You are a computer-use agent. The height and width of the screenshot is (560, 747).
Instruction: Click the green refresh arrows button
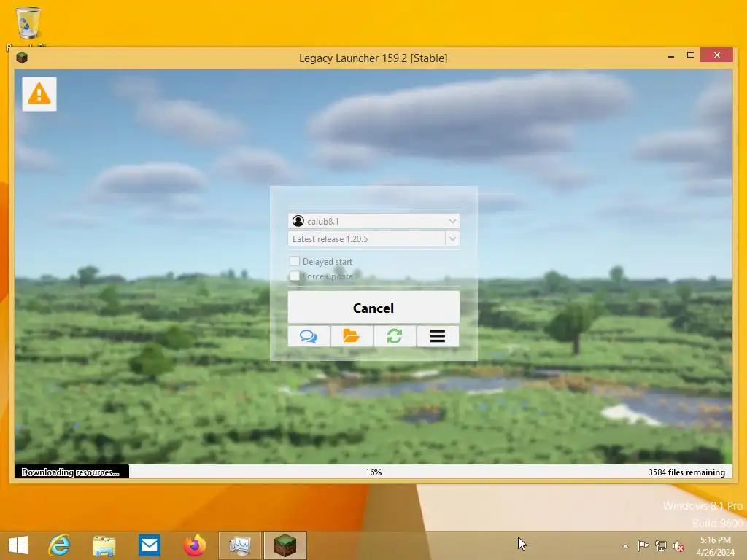tap(395, 336)
